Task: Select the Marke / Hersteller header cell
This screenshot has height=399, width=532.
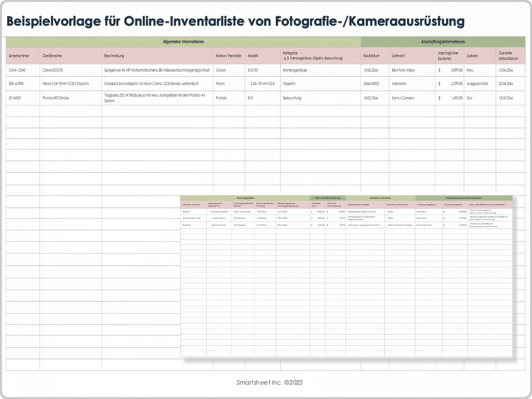Action: 229,56
